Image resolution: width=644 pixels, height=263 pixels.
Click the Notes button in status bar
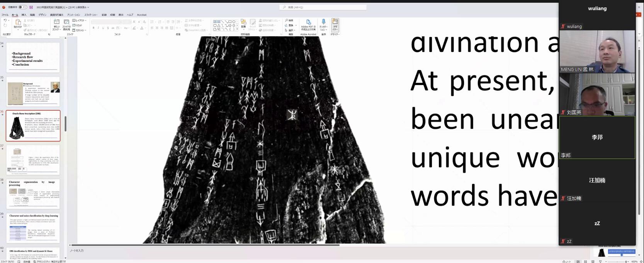(x=567, y=261)
